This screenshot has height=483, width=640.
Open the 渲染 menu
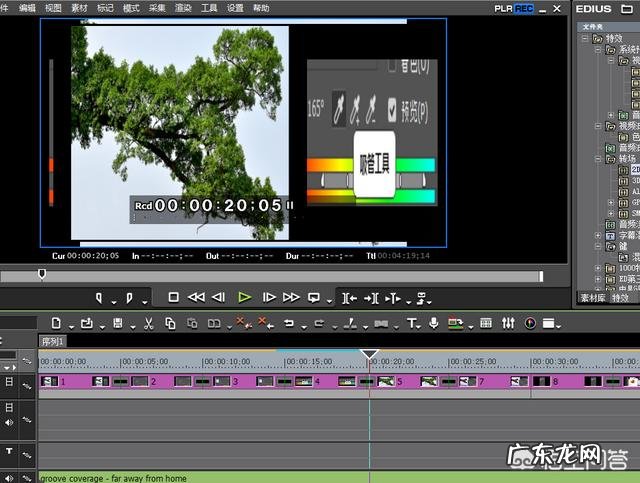click(x=183, y=8)
